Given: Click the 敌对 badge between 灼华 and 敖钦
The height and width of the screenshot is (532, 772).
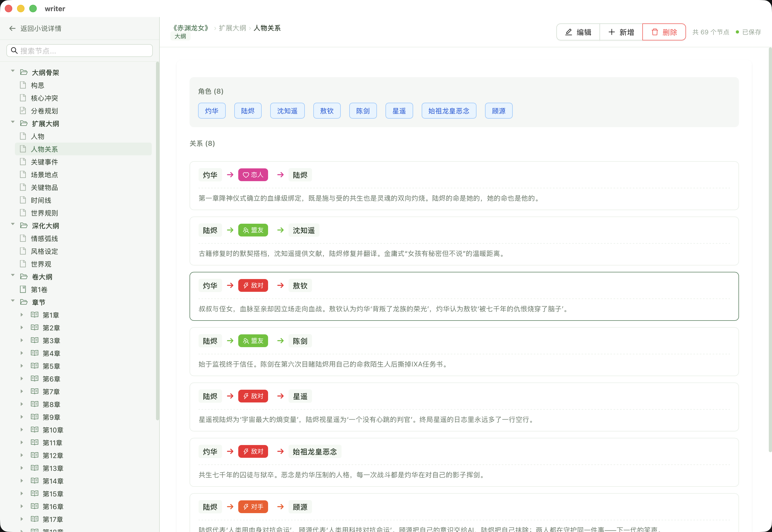Looking at the screenshot, I should 253,285.
